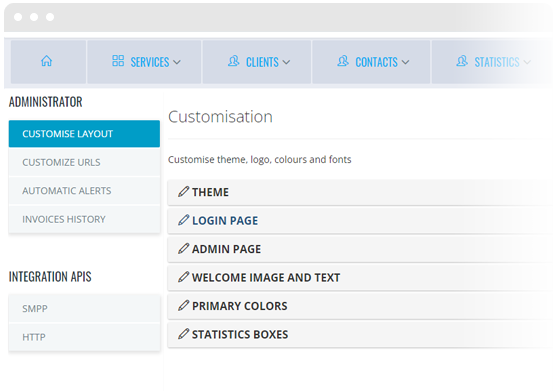
Task: Open Customize URLs sidebar item
Action: click(84, 162)
